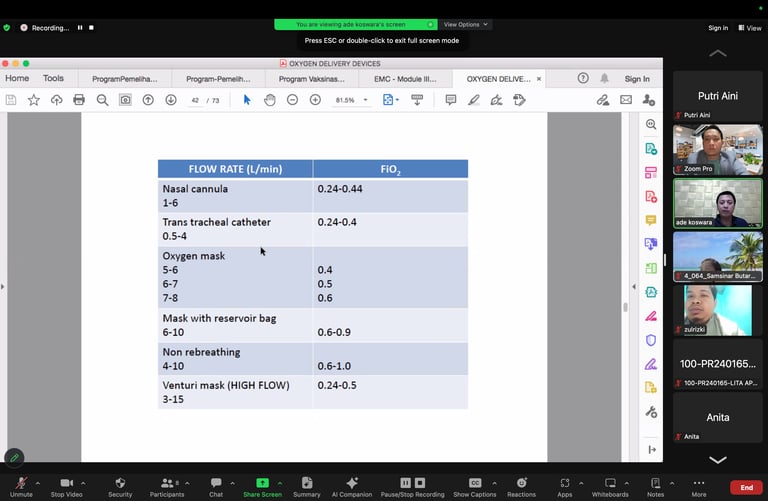Expand View Options dropdown
This screenshot has width=768, height=501.
click(465, 24)
